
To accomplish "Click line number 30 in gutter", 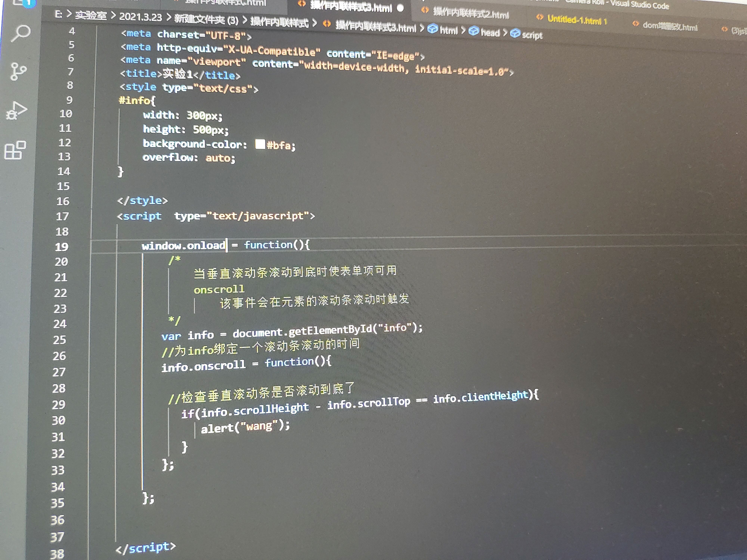I will (58, 421).
